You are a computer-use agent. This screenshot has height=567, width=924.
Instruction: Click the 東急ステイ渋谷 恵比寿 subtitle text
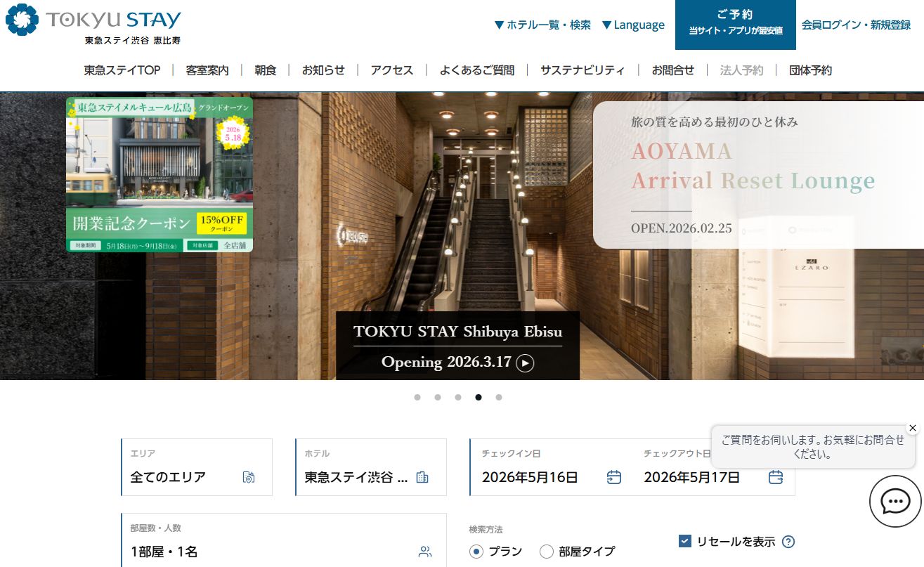coord(133,41)
